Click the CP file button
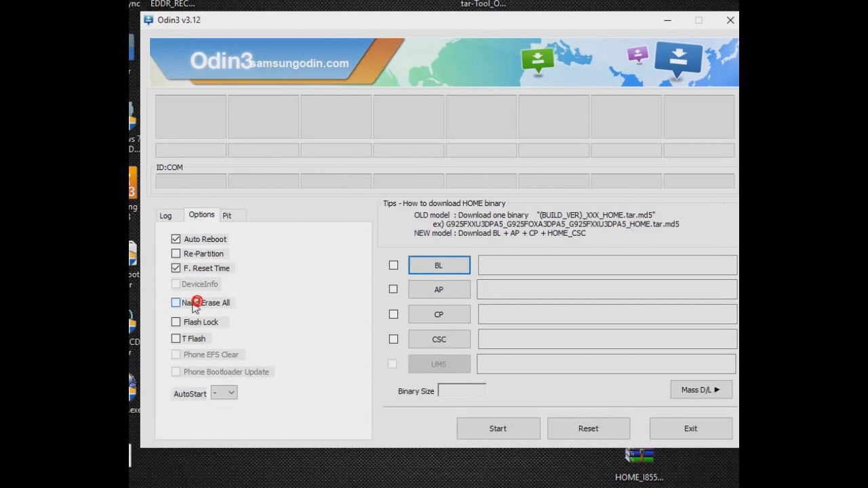Viewport: 868px width, 488px height. point(439,314)
